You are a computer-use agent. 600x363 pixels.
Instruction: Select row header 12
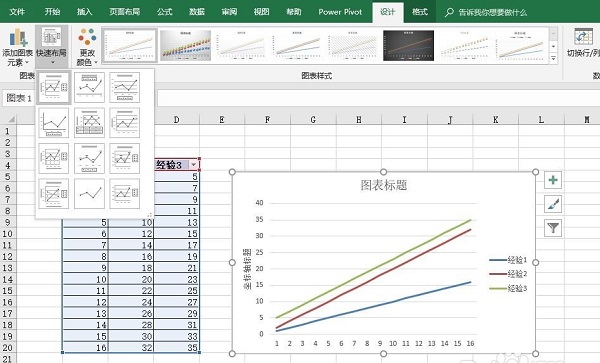click(x=8, y=256)
